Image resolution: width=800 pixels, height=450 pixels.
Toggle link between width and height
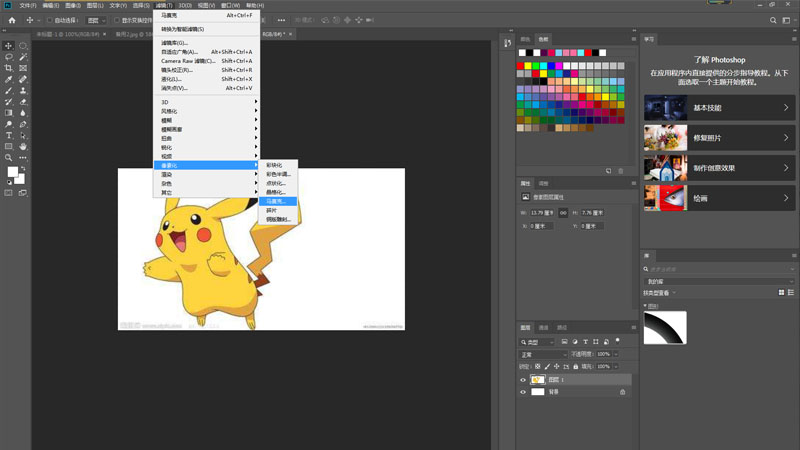pos(563,213)
